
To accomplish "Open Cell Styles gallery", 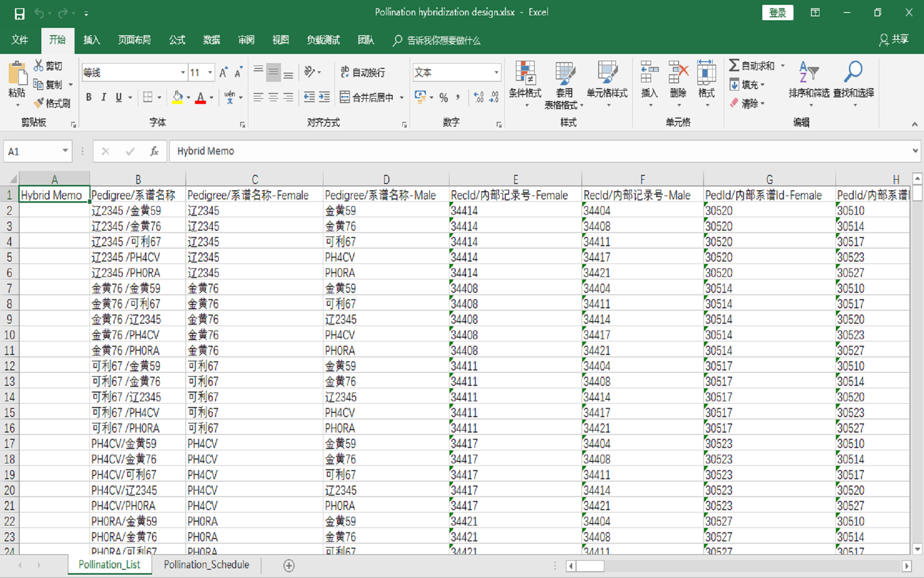I will point(607,84).
